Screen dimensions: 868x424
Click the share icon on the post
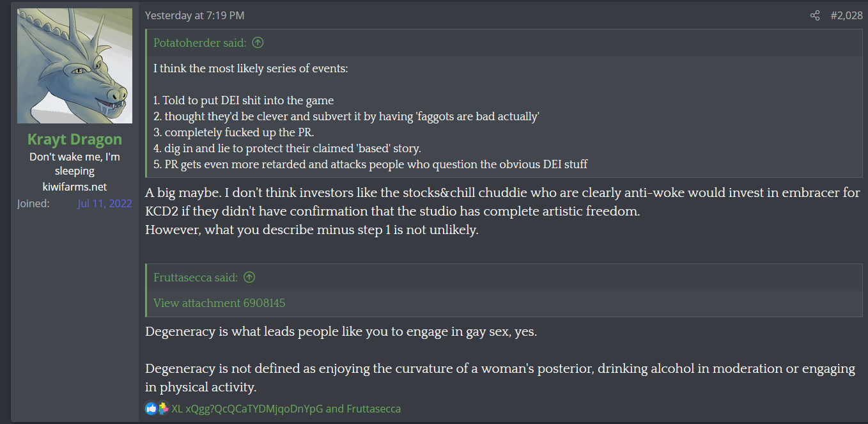(815, 15)
